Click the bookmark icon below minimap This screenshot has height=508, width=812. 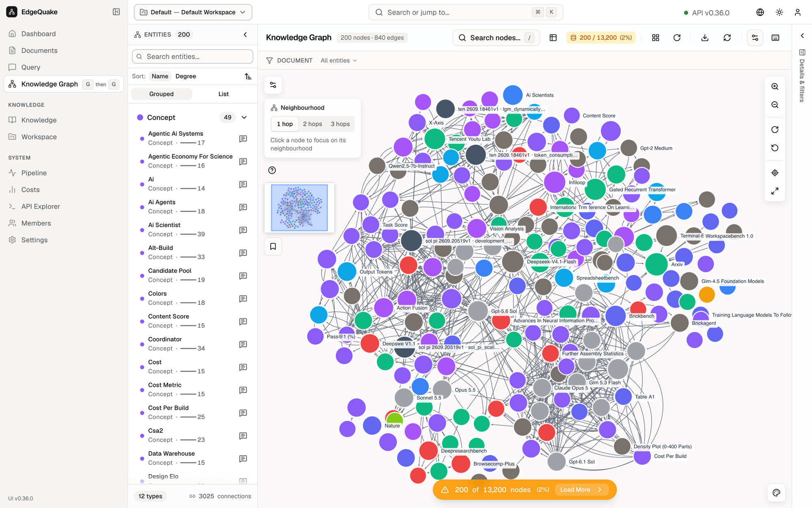[x=273, y=246]
